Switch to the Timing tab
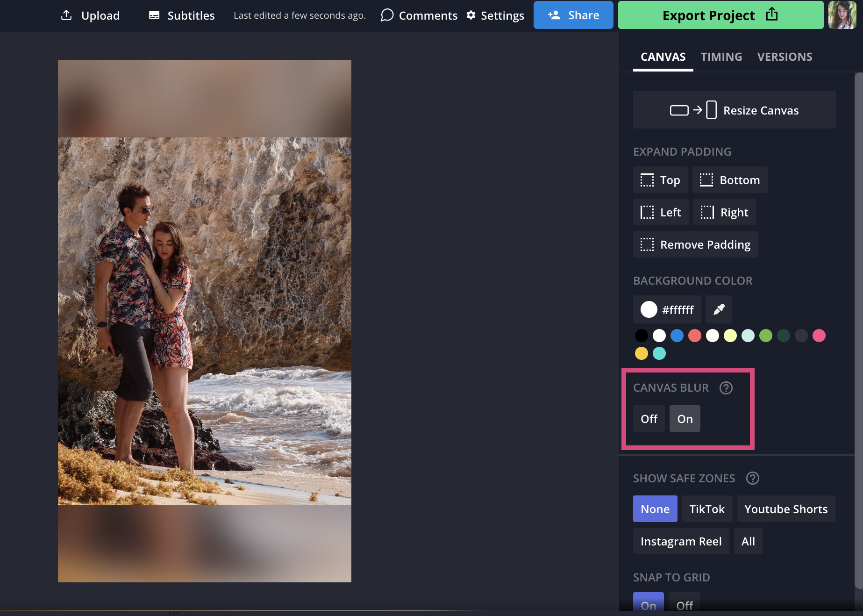Viewport: 863px width, 616px height. 721,57
